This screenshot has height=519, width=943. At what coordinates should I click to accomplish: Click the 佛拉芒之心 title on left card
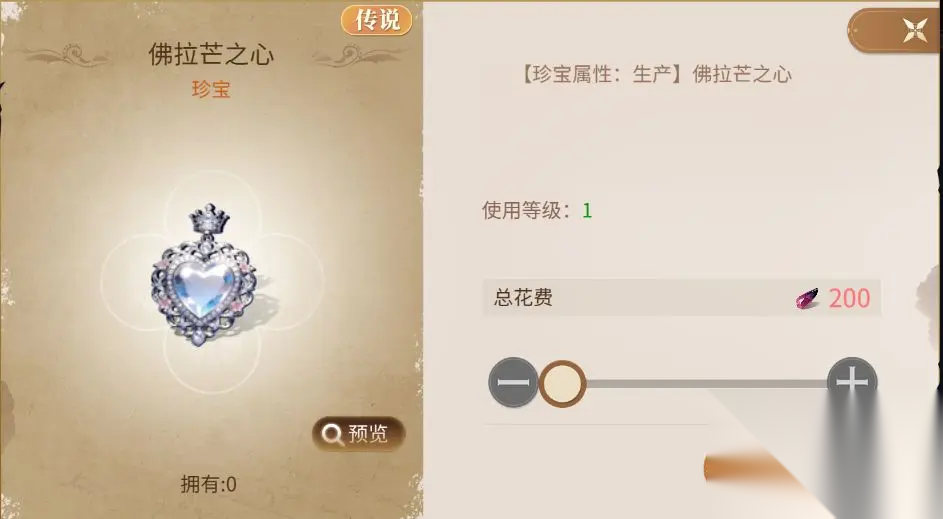pyautogui.click(x=211, y=55)
